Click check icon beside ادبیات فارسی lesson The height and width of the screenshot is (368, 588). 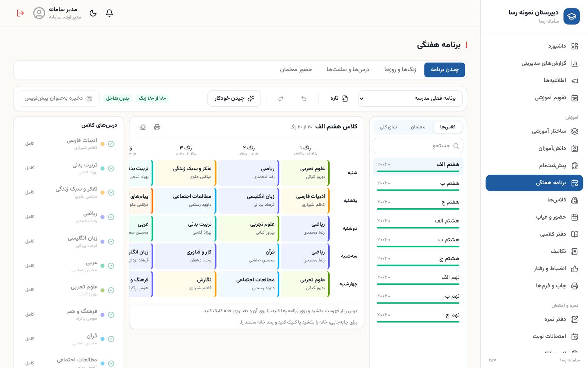(x=111, y=144)
